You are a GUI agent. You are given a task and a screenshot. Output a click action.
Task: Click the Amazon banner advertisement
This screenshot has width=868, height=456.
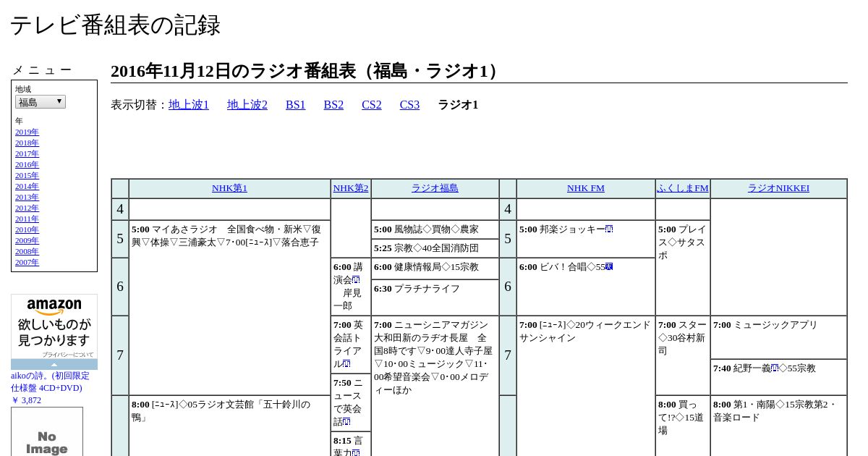[x=54, y=332]
